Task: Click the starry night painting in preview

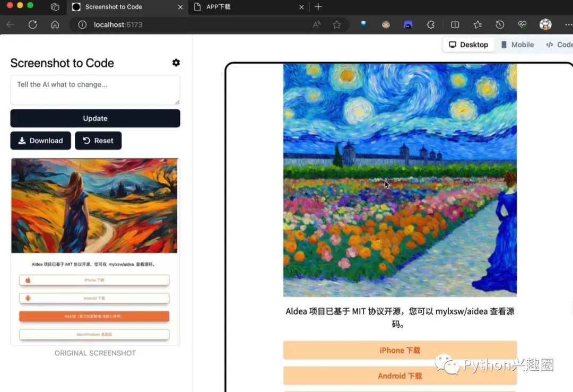Action: [400, 180]
